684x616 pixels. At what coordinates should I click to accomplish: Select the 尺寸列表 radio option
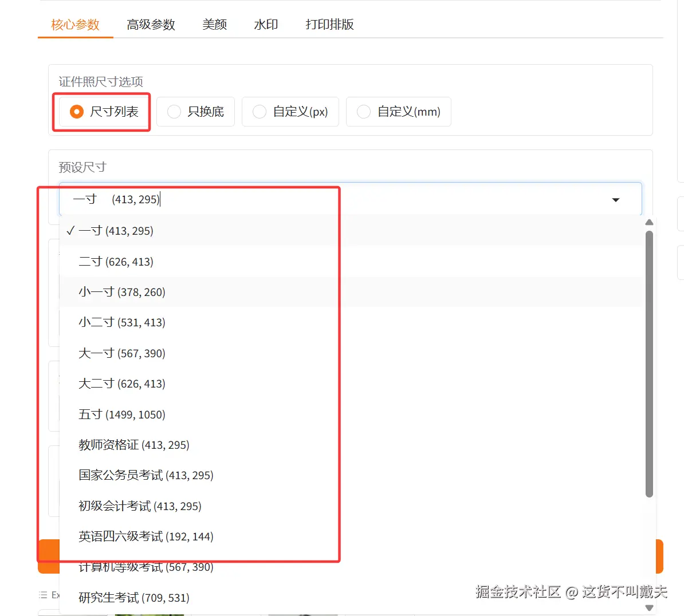coord(104,112)
